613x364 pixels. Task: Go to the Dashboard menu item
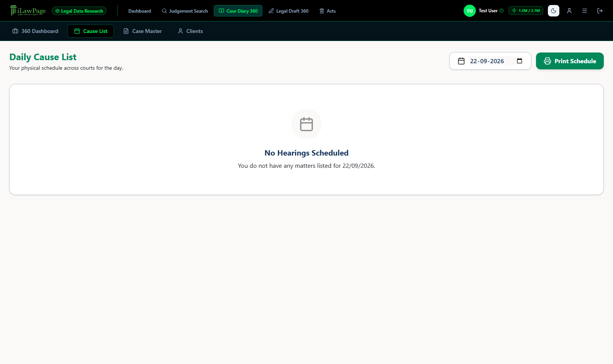[x=139, y=11]
